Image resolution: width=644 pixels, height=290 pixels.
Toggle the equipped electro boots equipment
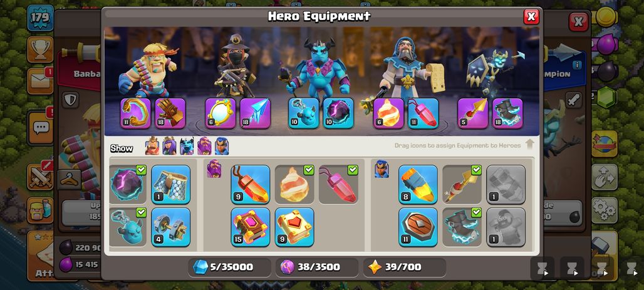tap(462, 227)
